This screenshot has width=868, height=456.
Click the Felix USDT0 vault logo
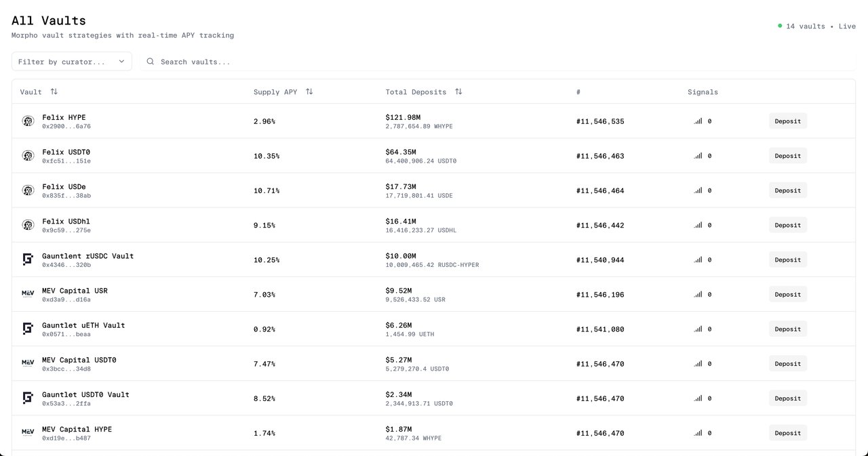click(28, 156)
